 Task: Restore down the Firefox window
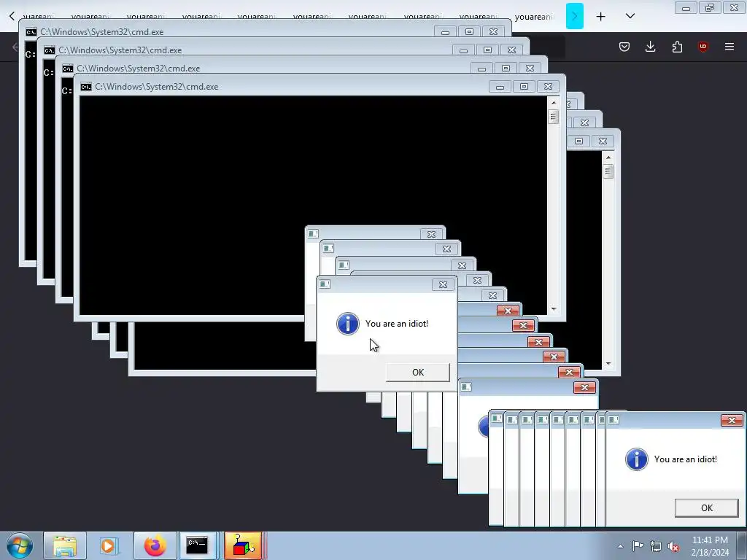coord(710,8)
